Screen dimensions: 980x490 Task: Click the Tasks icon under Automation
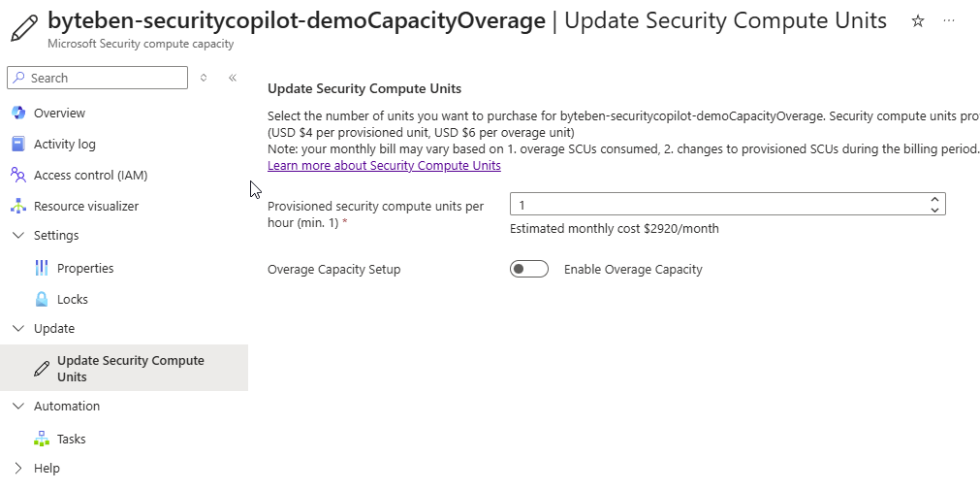click(42, 440)
